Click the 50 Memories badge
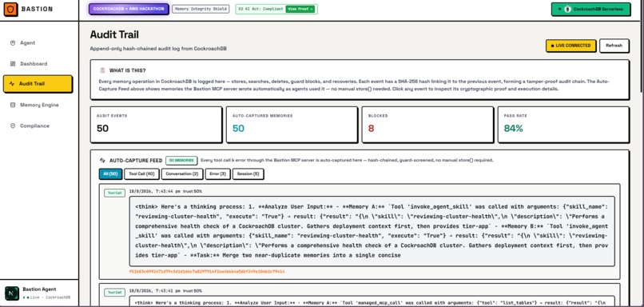The image size is (644, 307). point(181,160)
